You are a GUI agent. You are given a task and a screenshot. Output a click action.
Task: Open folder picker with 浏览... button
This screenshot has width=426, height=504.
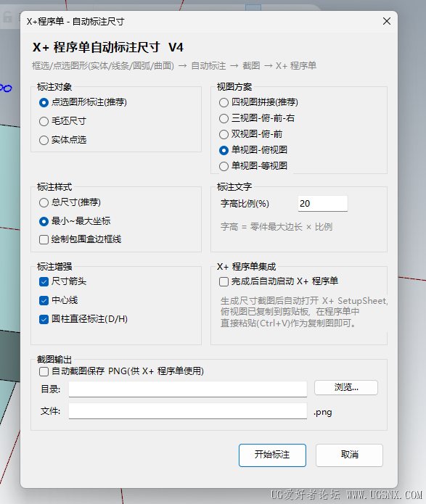[x=346, y=387]
